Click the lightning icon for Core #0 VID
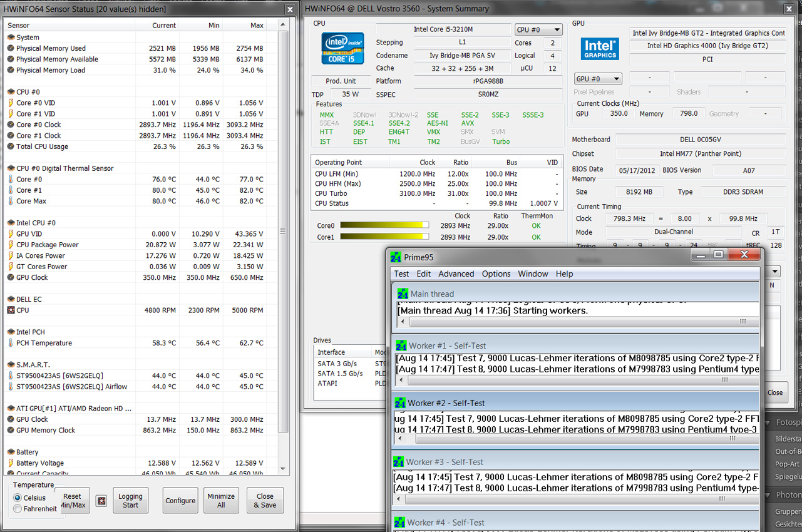 coord(11,103)
